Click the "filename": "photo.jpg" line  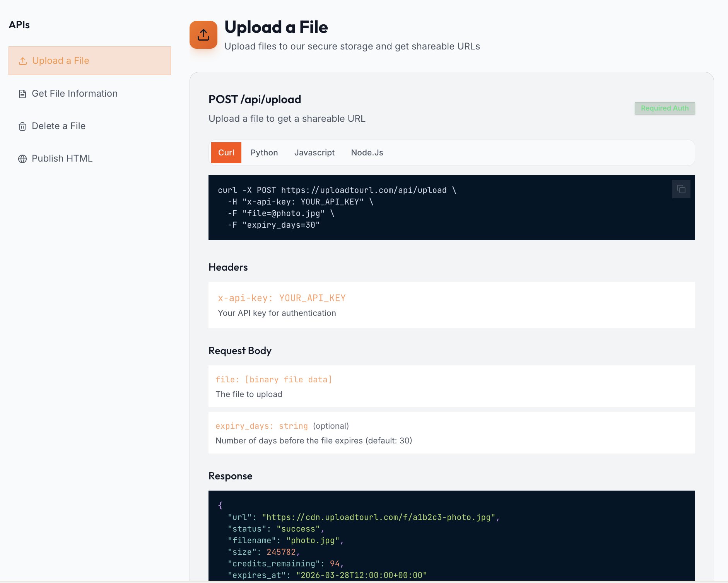tap(285, 540)
